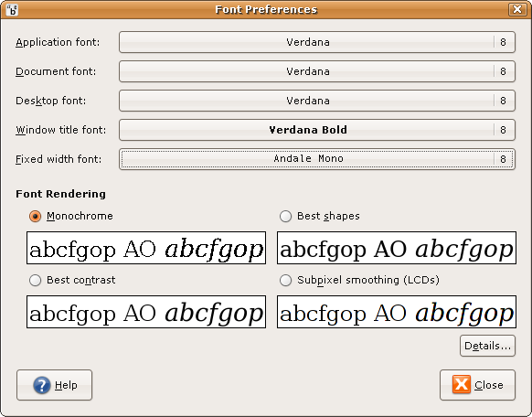The image size is (532, 417).
Task: Click the blue question mark Help icon
Action: tap(42, 385)
